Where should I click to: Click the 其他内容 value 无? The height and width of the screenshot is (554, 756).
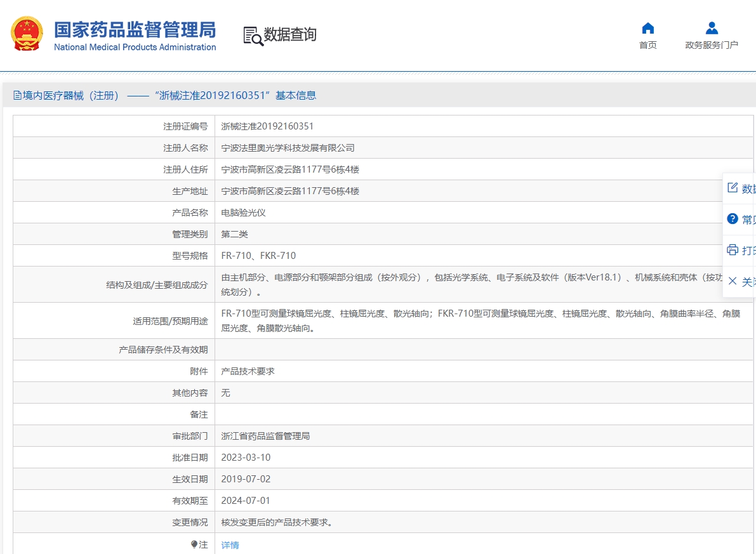[225, 393]
